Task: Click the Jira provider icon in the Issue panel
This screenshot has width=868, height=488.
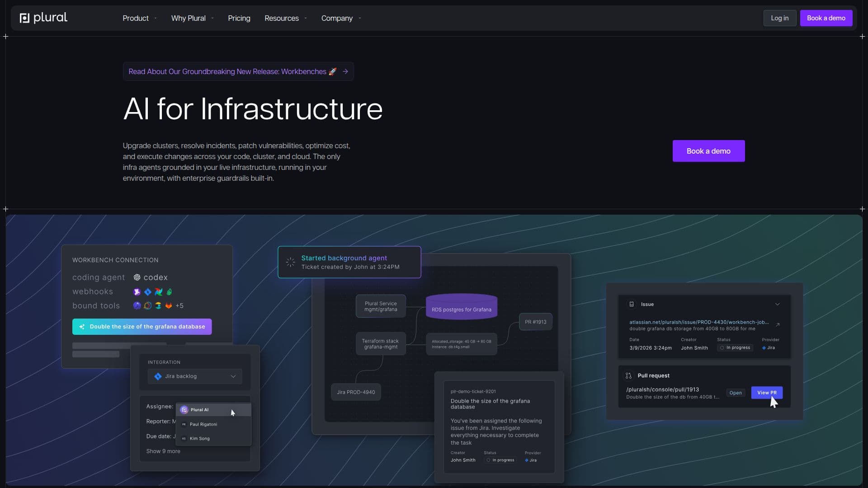Action: (x=764, y=348)
